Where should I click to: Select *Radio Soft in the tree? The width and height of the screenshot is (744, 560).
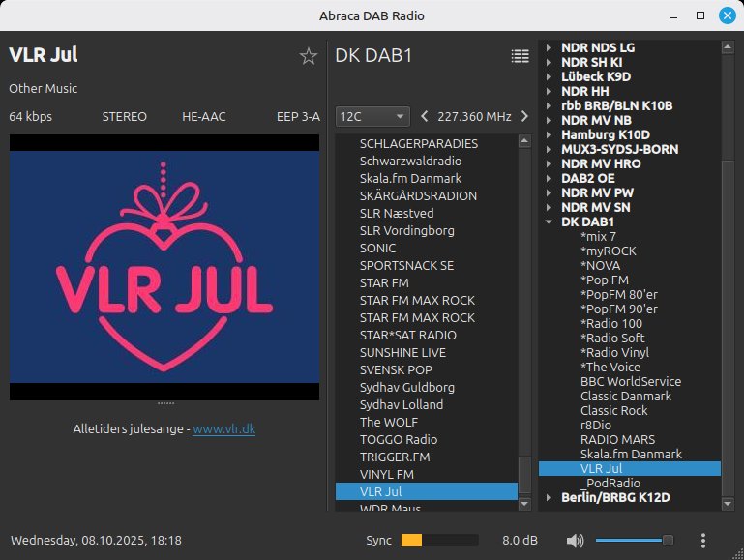point(612,338)
